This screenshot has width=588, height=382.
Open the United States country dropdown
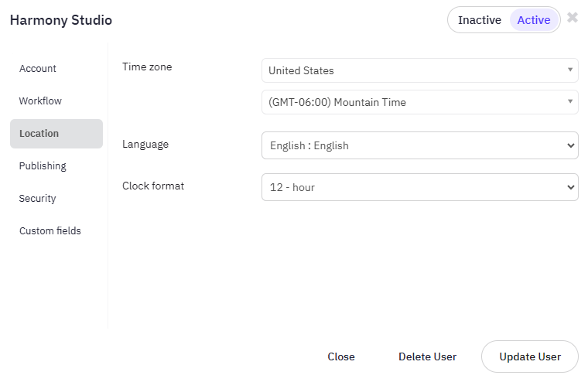tap(419, 70)
